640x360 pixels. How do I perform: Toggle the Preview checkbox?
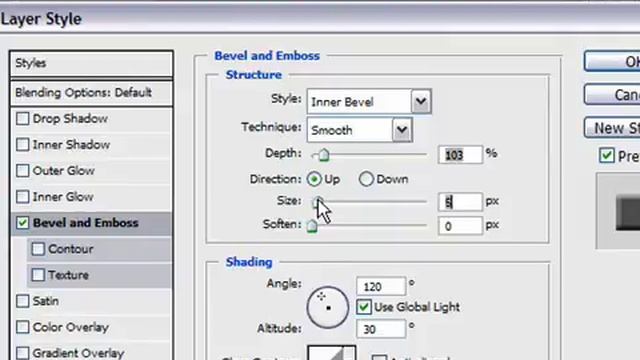click(x=607, y=156)
